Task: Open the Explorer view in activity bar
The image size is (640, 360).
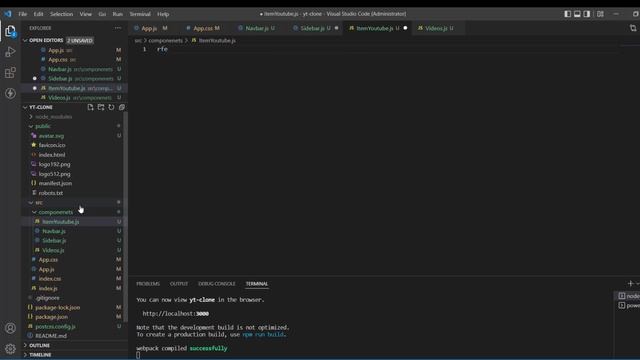Action: click(10, 31)
